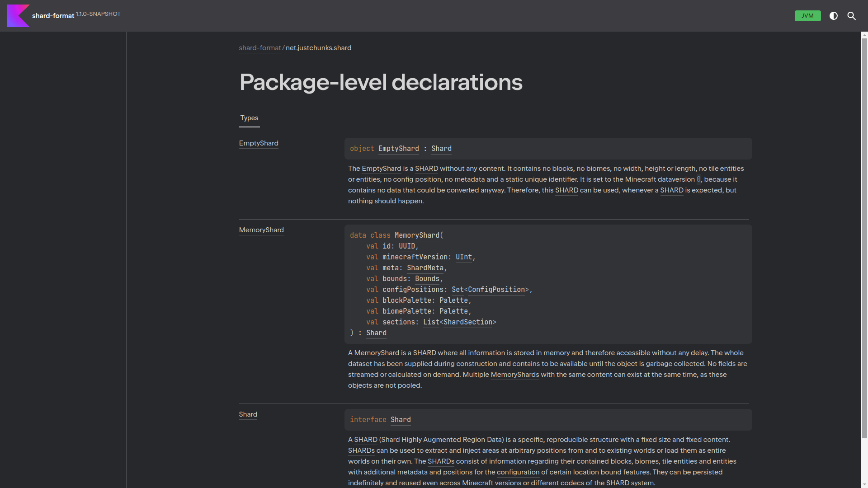Switch to the Types tab
Image resolution: width=868 pixels, height=488 pixels.
pyautogui.click(x=249, y=118)
